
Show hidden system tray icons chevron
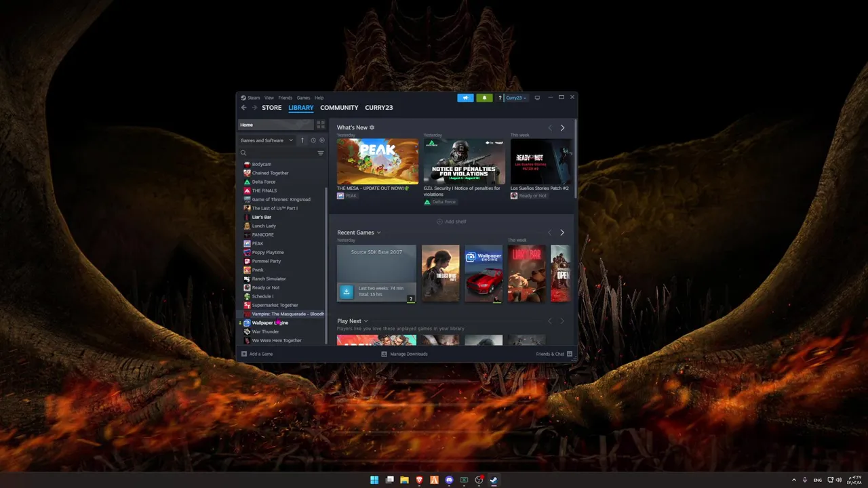(x=794, y=480)
